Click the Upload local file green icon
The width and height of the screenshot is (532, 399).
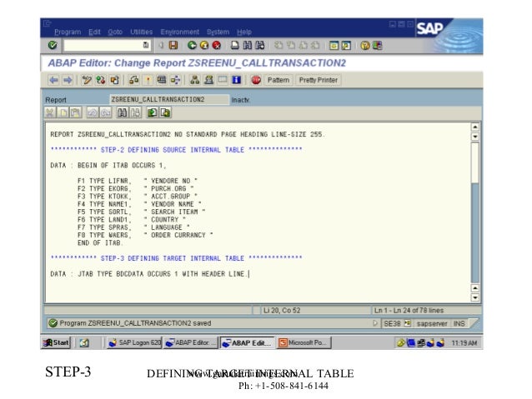(x=152, y=112)
